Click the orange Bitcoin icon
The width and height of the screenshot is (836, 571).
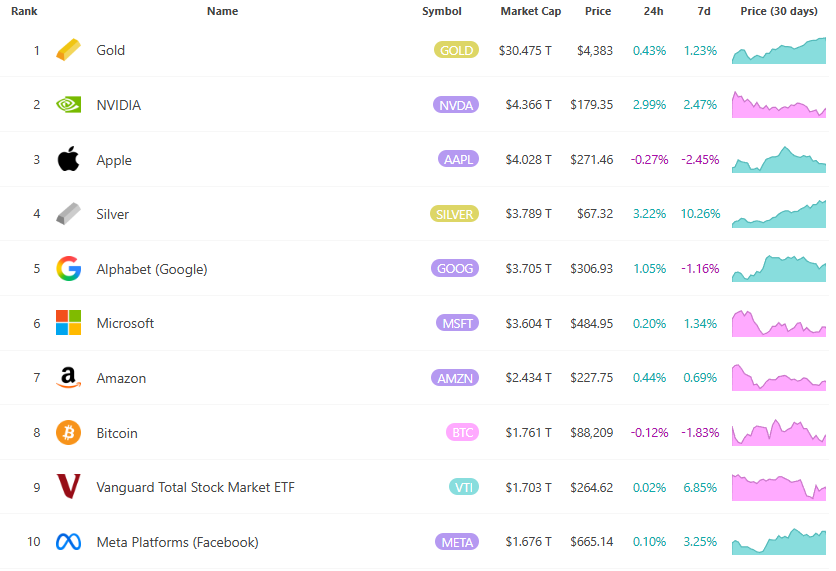tap(68, 433)
